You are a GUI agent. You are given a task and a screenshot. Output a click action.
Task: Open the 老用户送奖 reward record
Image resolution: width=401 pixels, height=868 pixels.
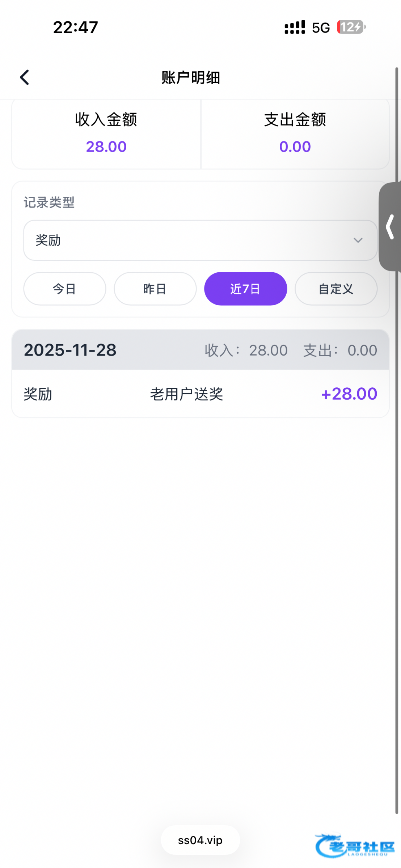pos(186,394)
